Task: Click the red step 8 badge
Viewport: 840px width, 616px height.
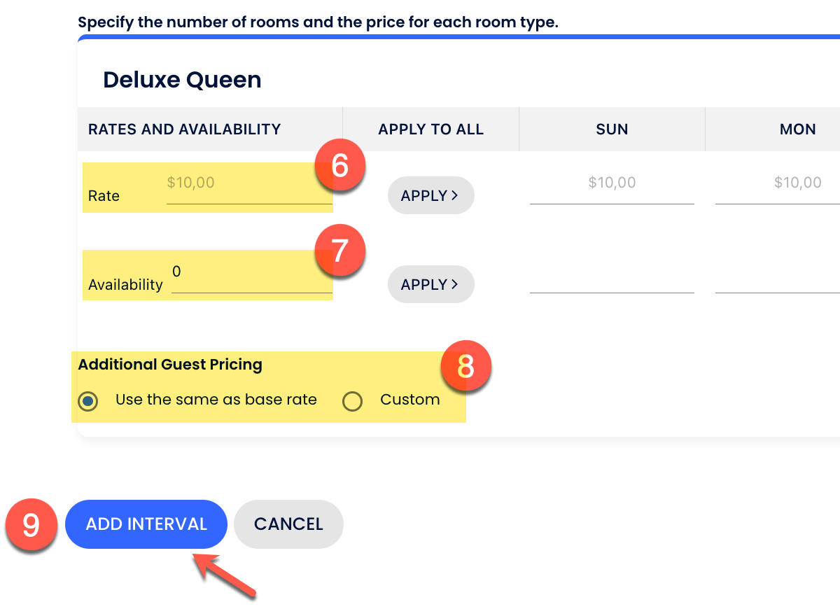Action: pyautogui.click(x=465, y=366)
